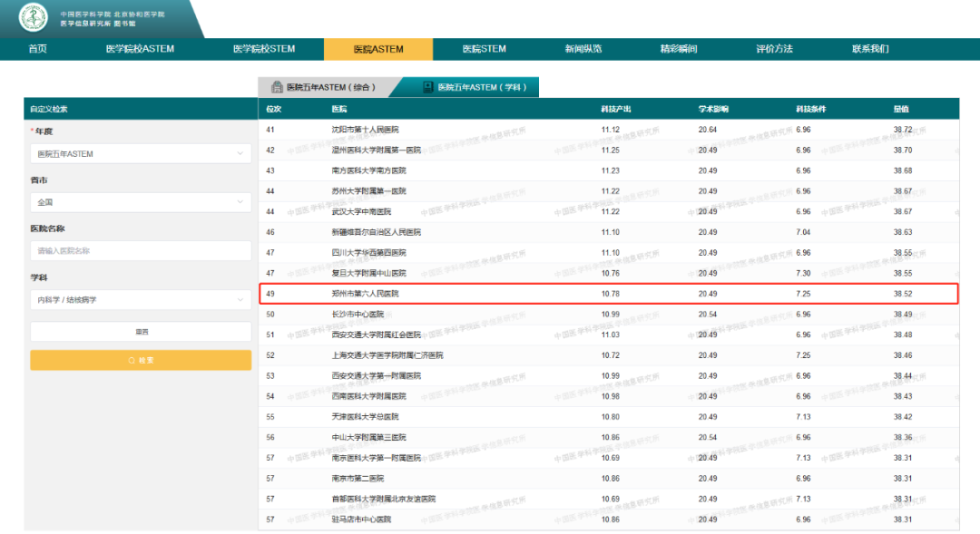
Task: Select hospital 天津医科大学总医院
Action: [x=365, y=416]
